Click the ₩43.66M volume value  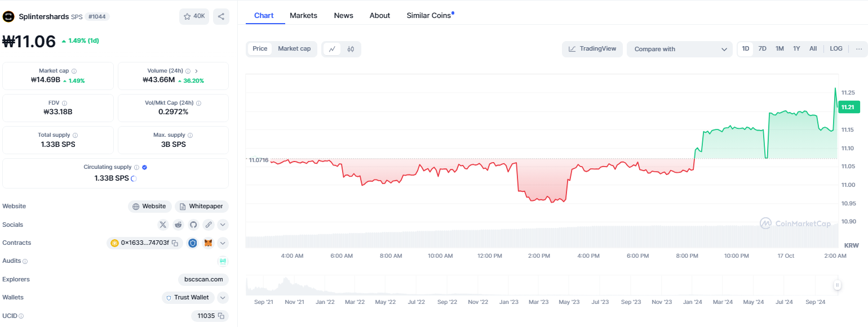tap(158, 80)
